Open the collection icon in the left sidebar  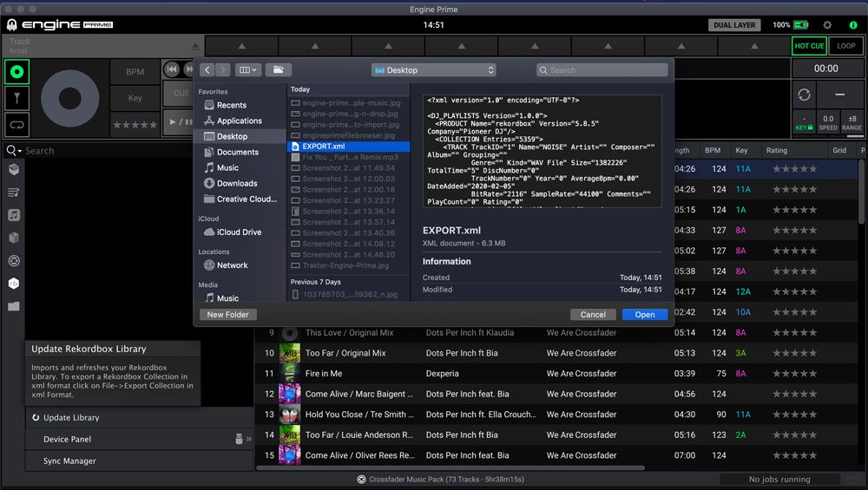pos(14,169)
